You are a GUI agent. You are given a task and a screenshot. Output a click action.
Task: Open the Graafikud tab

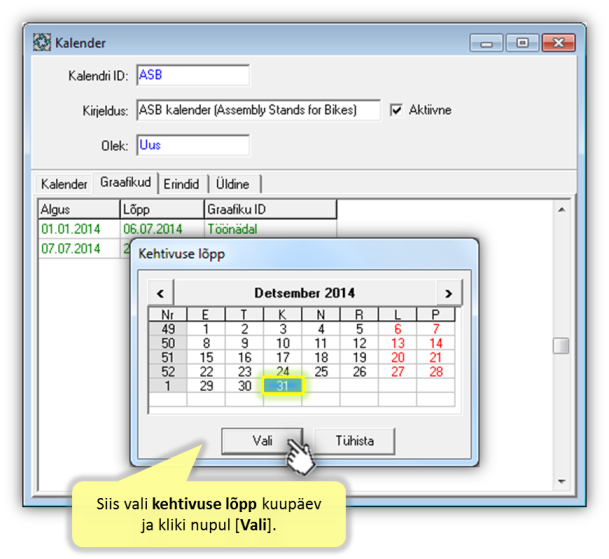pyautogui.click(x=125, y=182)
